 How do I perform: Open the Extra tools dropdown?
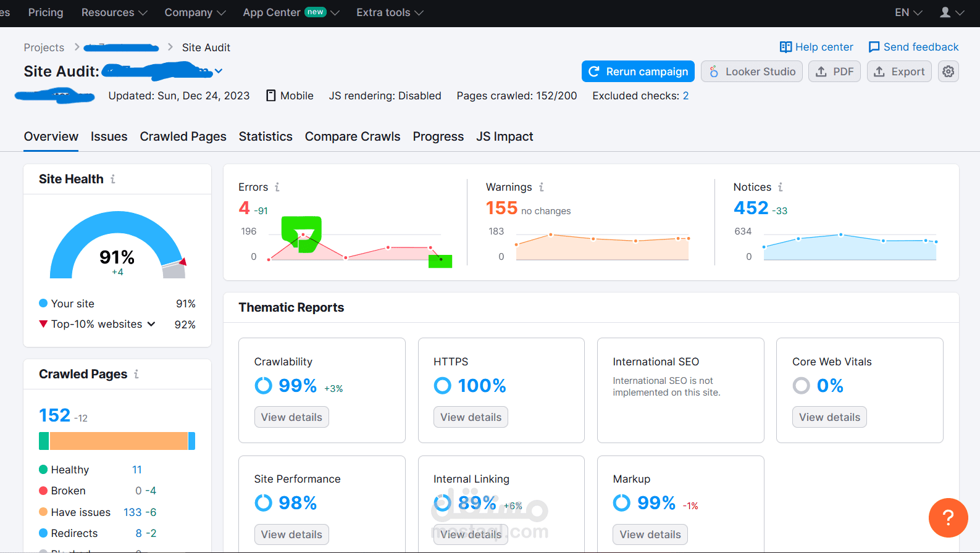390,12
